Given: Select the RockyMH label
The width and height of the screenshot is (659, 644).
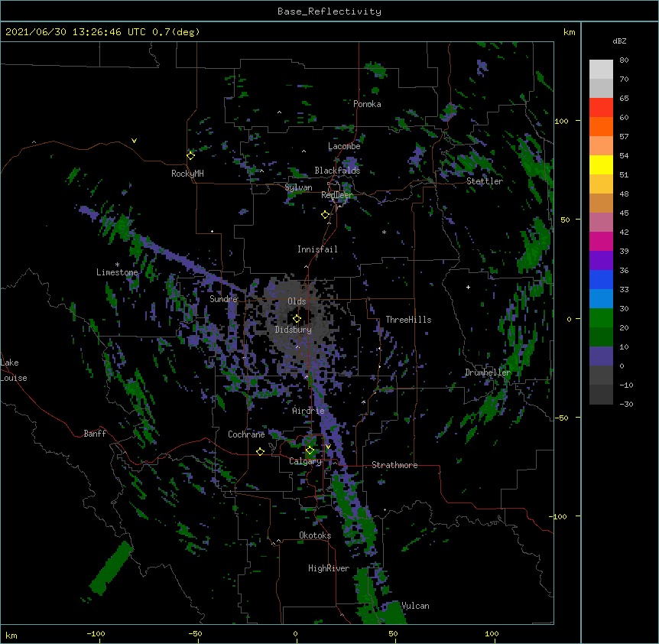Looking at the screenshot, I should pos(187,174).
